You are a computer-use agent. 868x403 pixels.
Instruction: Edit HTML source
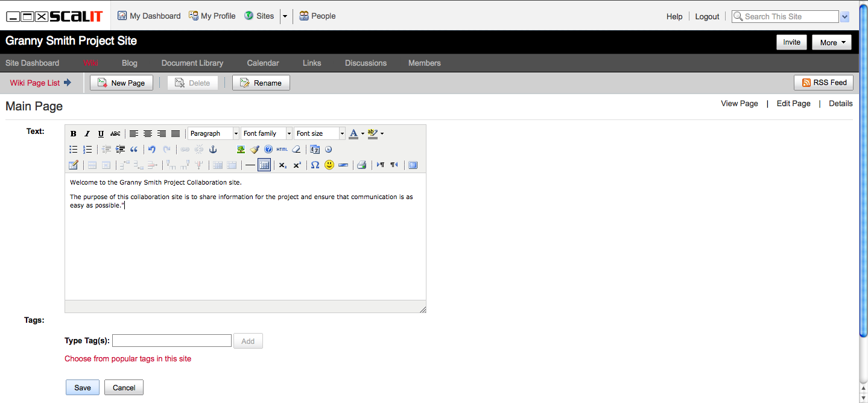(x=282, y=150)
